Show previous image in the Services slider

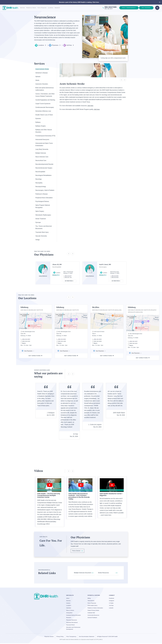121,80
